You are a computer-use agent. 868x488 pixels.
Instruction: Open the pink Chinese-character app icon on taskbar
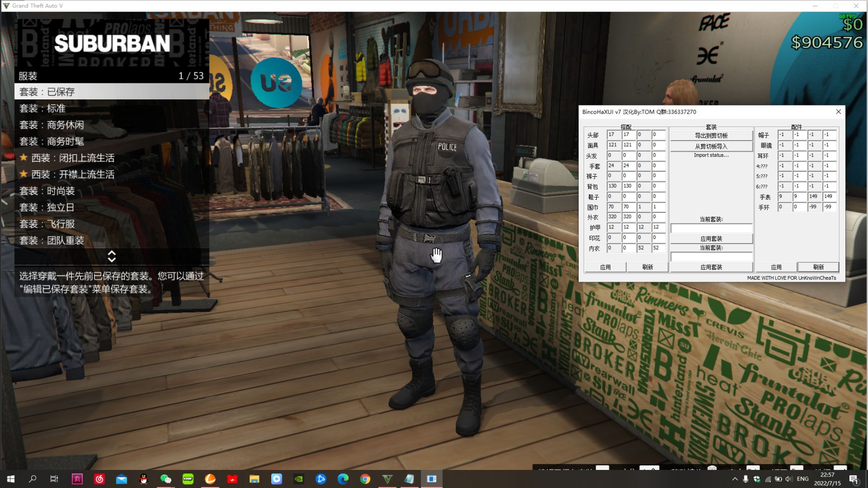77,479
